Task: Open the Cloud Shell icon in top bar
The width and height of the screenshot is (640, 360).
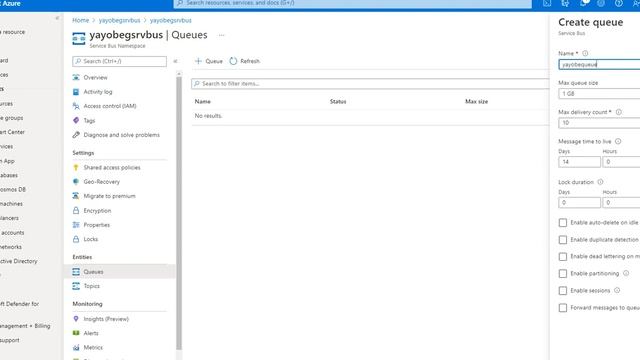Action: [x=547, y=3]
